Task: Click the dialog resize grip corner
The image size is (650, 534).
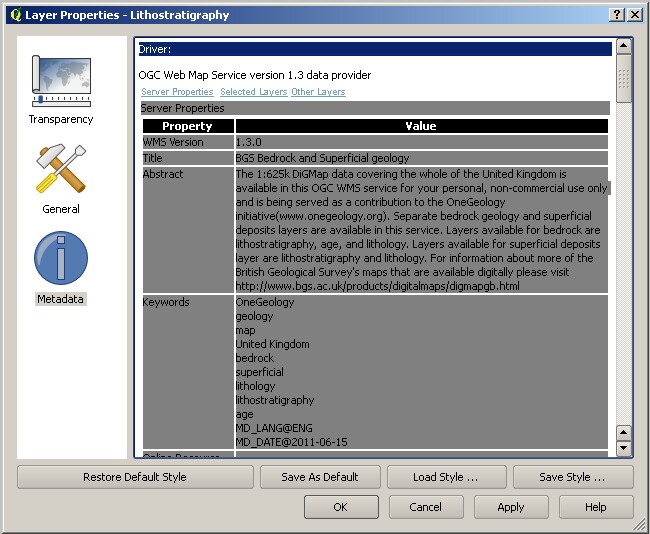Action: pos(640,524)
